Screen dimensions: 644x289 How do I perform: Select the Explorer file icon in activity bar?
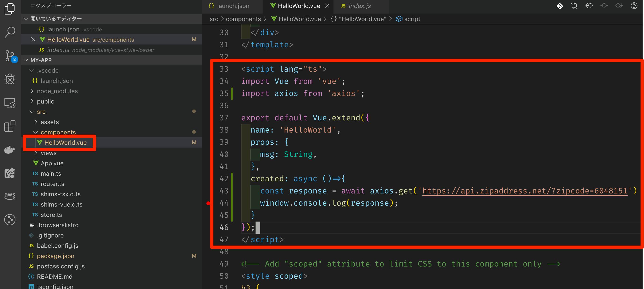[9, 9]
